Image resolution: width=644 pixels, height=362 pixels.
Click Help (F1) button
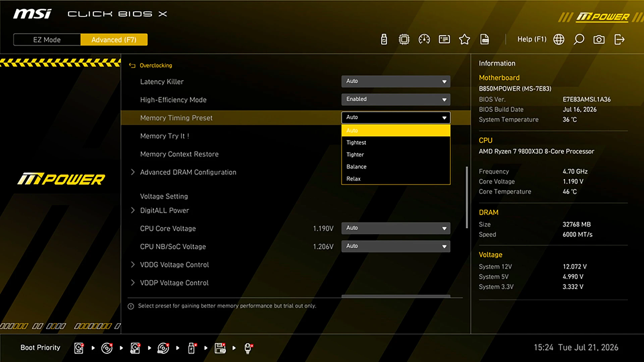coord(532,40)
